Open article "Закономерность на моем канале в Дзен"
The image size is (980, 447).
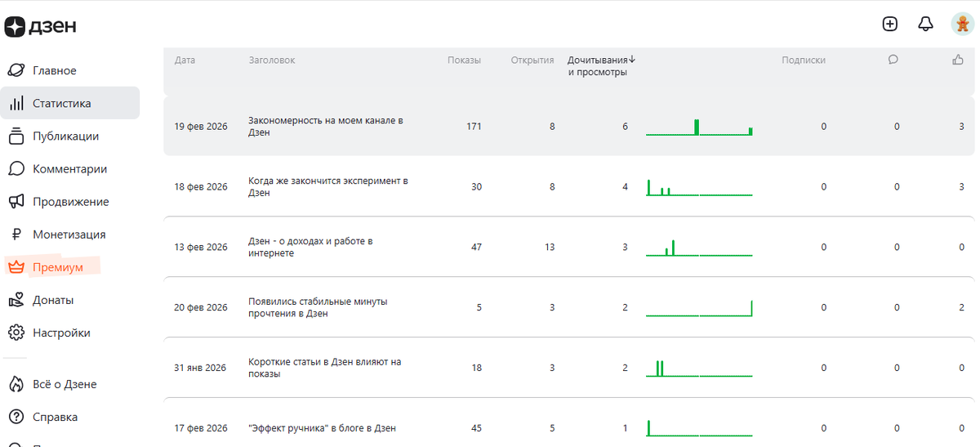[326, 126]
